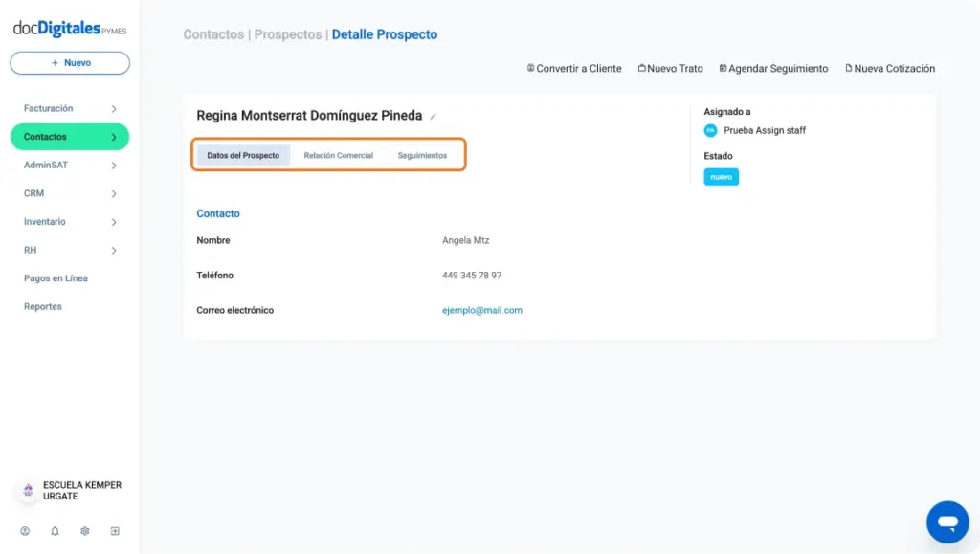Click the Nueva Cotización action
The height and width of the screenshot is (554, 980).
(890, 69)
